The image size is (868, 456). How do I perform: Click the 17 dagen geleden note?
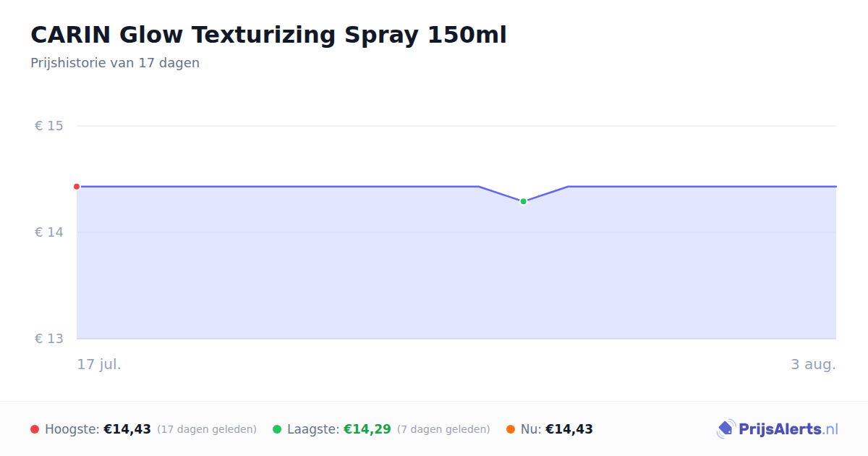click(x=207, y=429)
